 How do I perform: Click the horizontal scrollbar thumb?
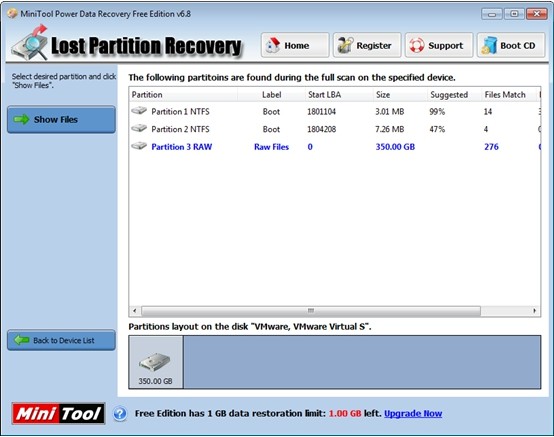(311, 311)
